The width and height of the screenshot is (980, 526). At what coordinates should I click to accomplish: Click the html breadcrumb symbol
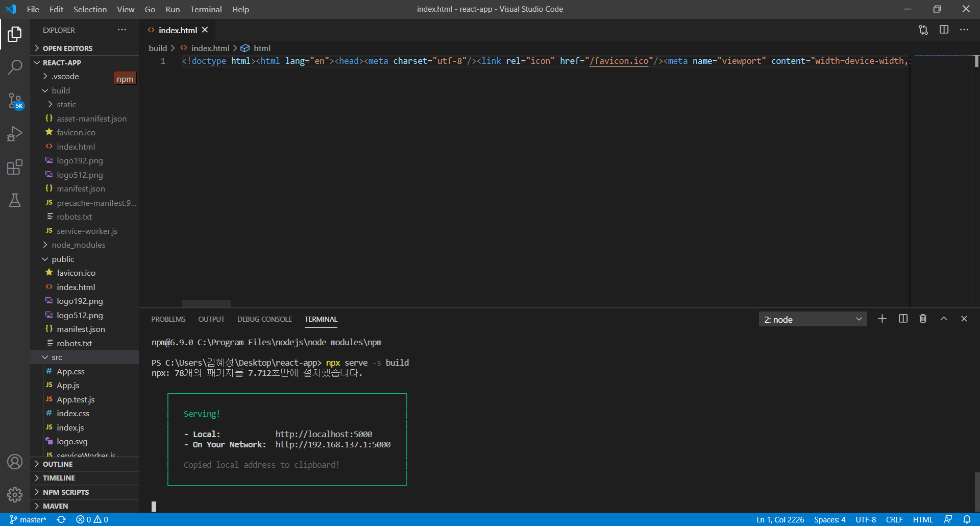256,48
